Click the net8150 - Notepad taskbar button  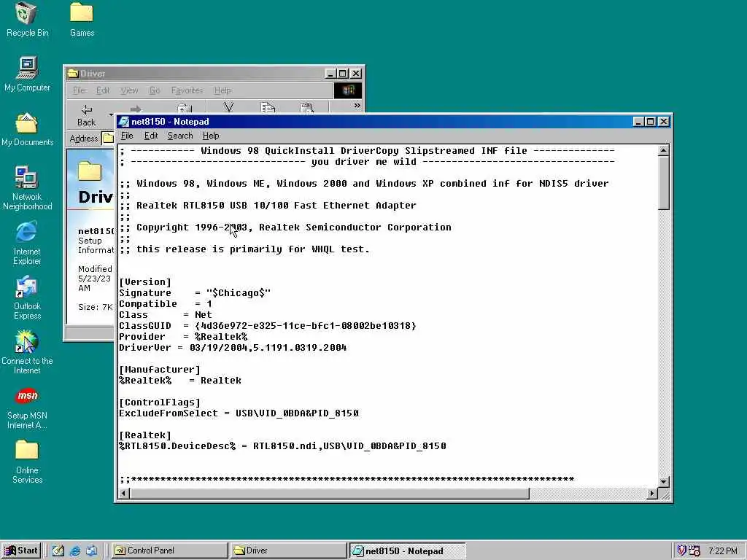(x=407, y=551)
